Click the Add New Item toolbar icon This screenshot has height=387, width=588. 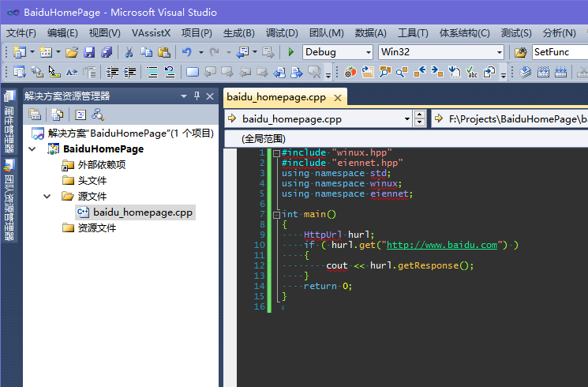pos(46,52)
